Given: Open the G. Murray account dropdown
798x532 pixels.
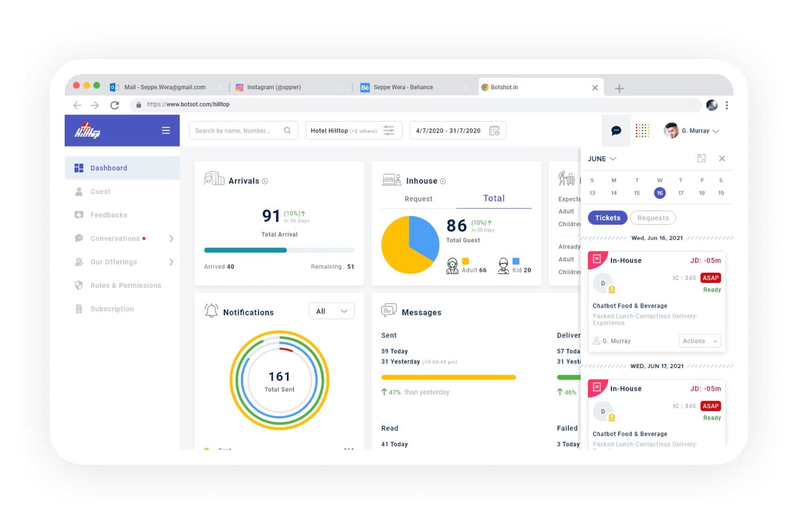Looking at the screenshot, I should 692,130.
